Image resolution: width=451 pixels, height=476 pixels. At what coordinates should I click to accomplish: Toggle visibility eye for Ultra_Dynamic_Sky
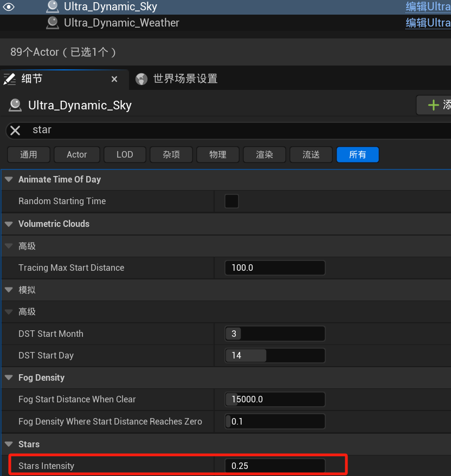(9, 6)
